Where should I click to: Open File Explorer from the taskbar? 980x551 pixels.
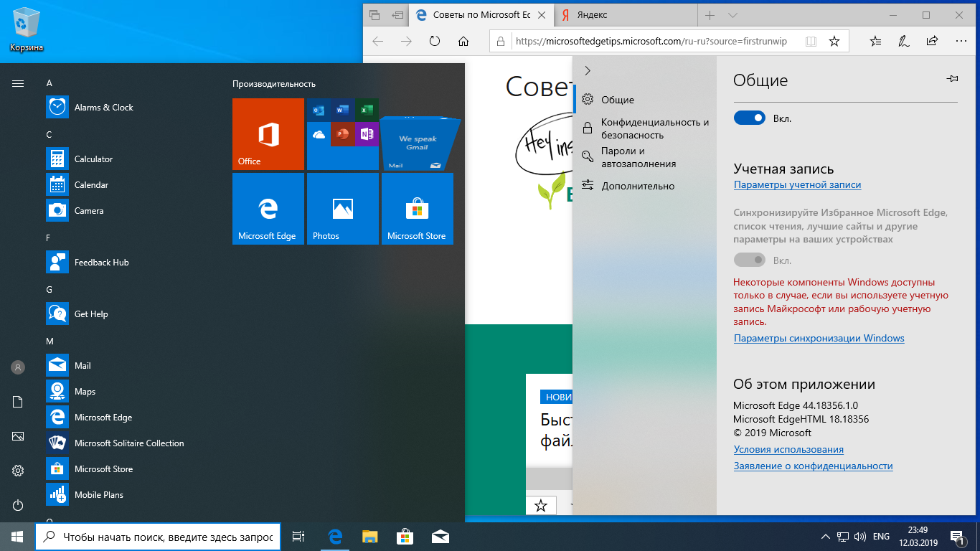369,537
